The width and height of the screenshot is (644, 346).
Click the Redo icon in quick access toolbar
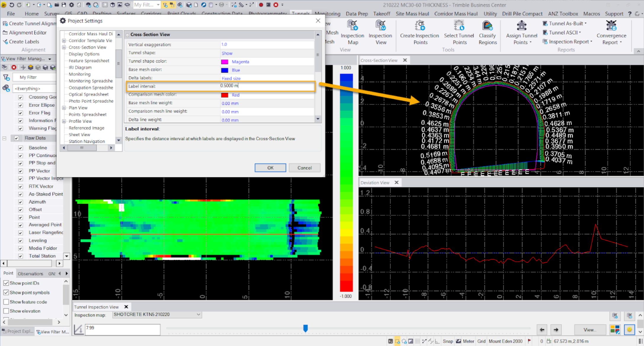(19, 5)
